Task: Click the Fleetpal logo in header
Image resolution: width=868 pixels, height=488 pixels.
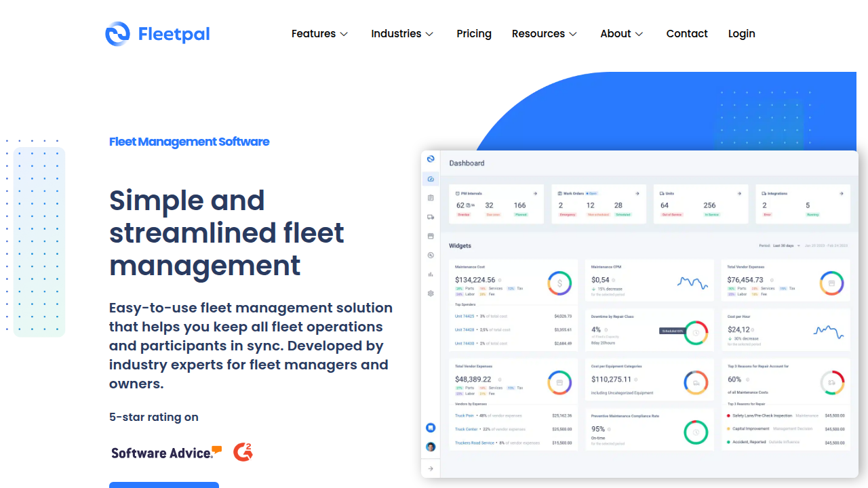Action: click(x=157, y=34)
